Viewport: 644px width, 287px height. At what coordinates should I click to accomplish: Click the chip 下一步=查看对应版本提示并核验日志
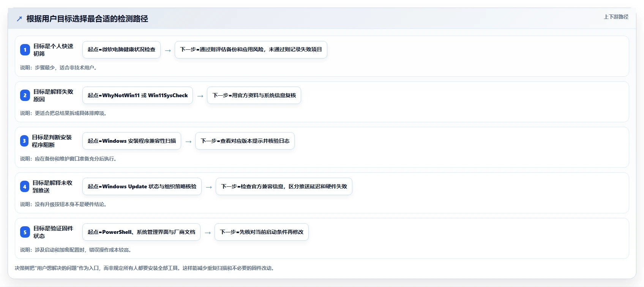pos(245,141)
